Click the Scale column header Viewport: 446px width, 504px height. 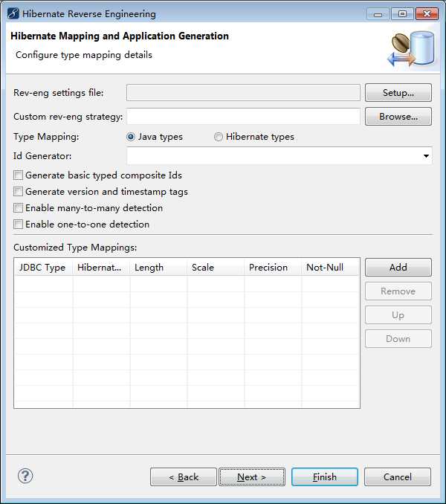pyautogui.click(x=216, y=268)
